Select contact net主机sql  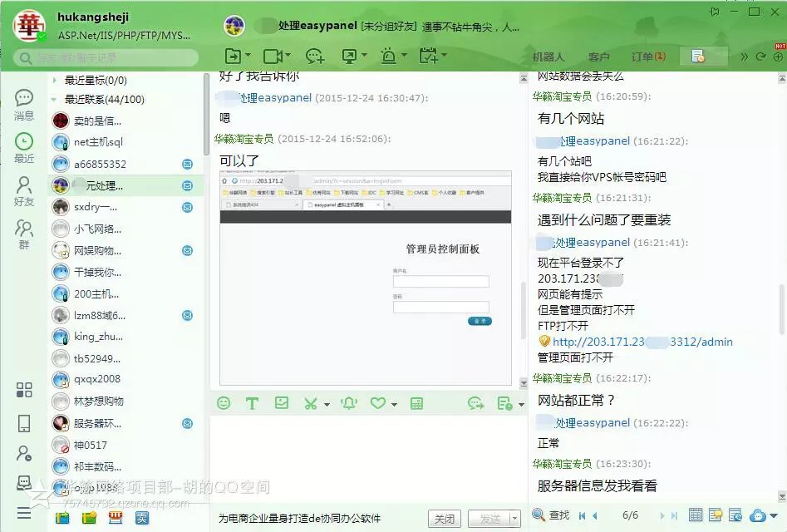tap(125, 142)
